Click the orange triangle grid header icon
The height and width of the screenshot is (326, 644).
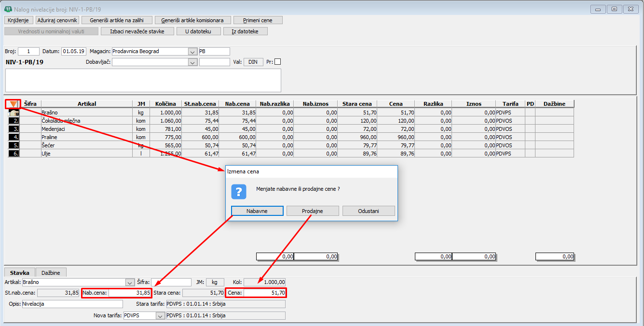(x=13, y=104)
